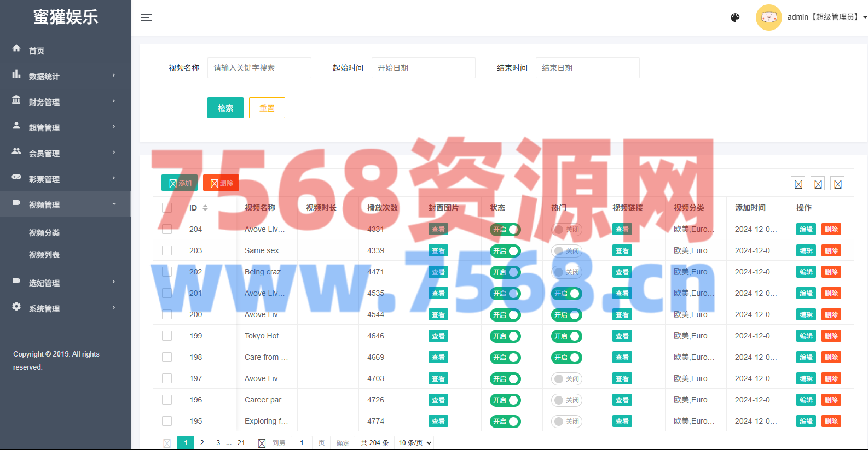This screenshot has height=450, width=868.
Task: Open the admin user dropdown arrow
Action: 865,17
